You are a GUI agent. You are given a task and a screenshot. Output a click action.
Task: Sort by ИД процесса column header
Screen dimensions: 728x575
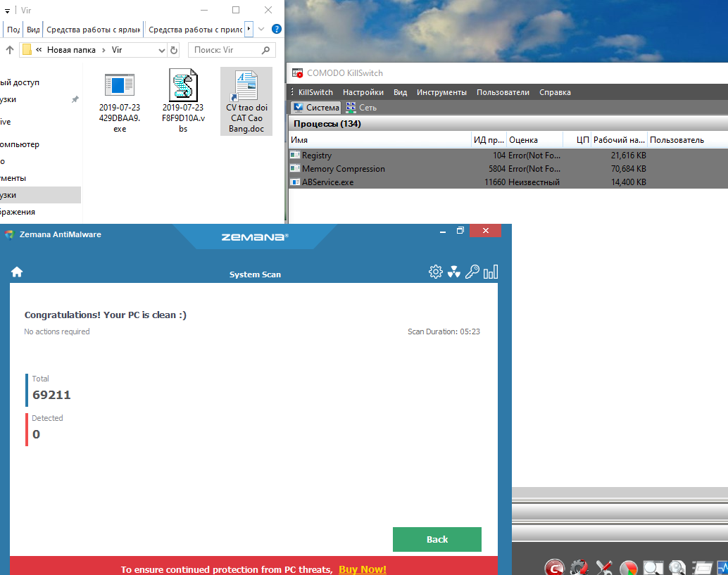(489, 139)
